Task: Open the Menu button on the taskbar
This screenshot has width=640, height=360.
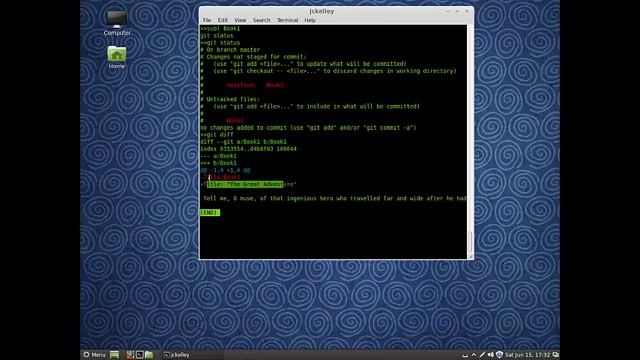Action: click(94, 355)
